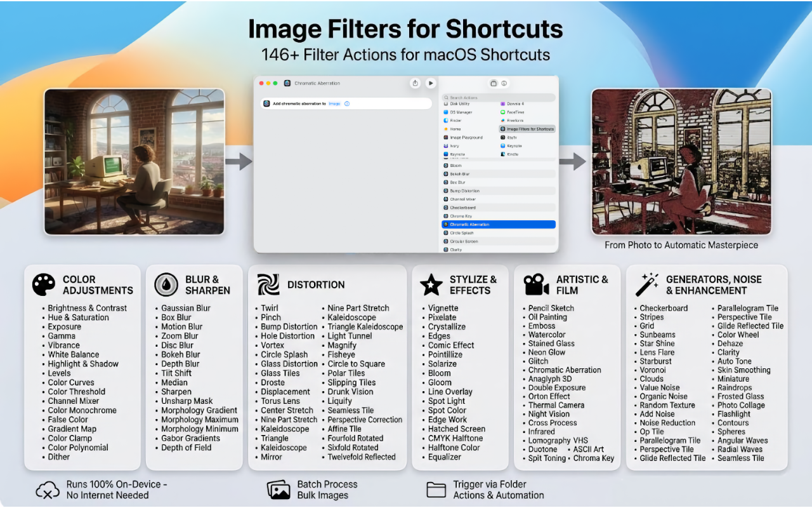Click the Color Adjustments palette icon
The height and width of the screenshot is (508, 812).
click(x=44, y=285)
